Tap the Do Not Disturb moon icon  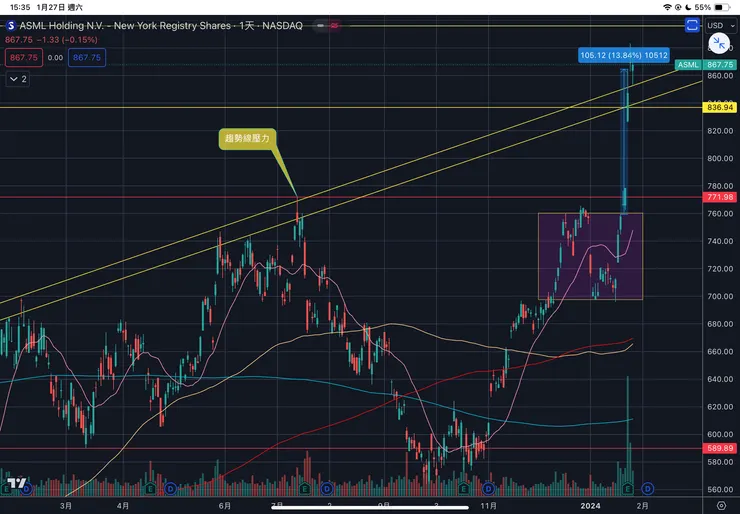[x=688, y=7]
